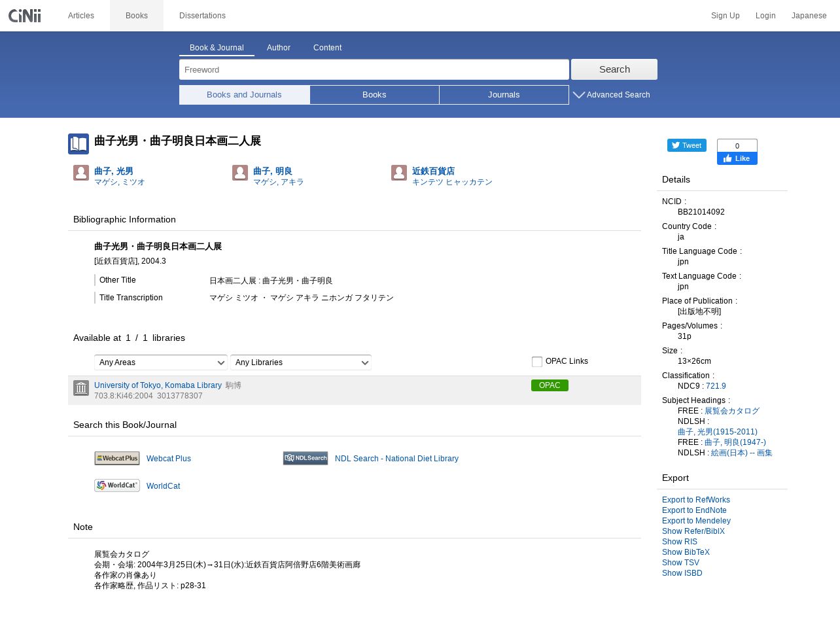Click subject heading 展覧会カタログ
Image resolution: width=840 pixels, height=617 pixels.
732,411
